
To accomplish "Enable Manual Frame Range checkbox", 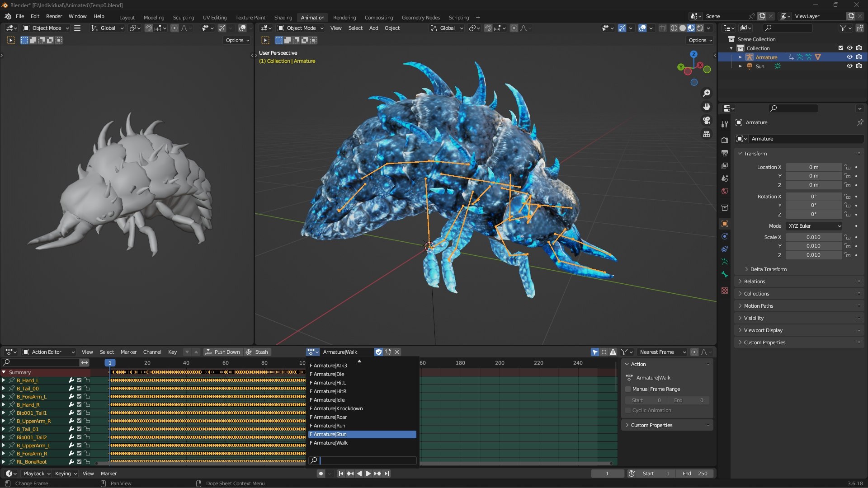I will 628,389.
